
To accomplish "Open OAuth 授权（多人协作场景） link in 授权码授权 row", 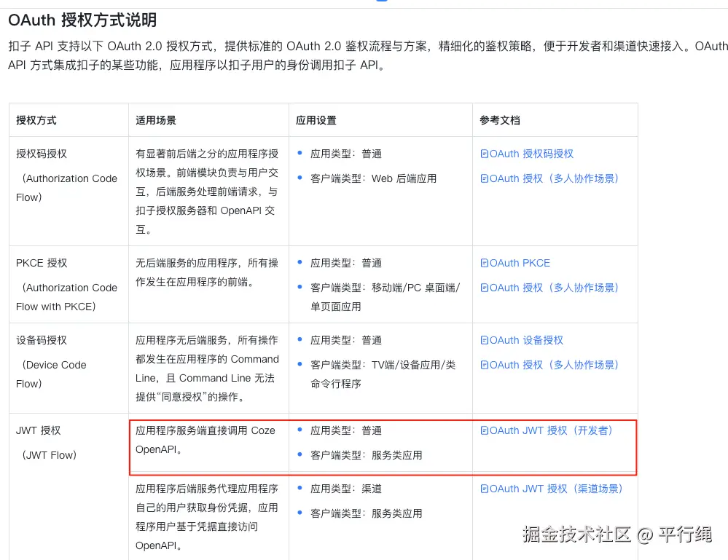I will (549, 178).
